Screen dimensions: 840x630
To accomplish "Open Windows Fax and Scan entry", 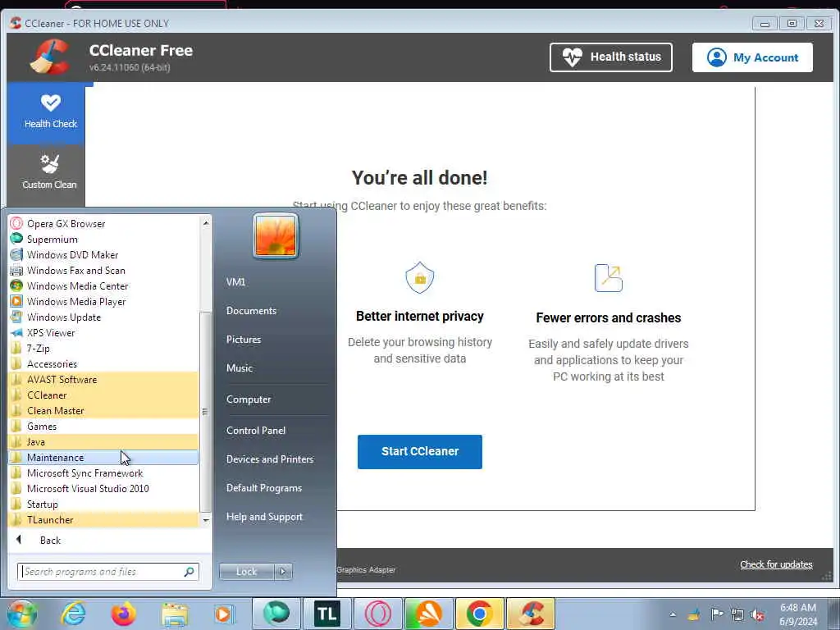I will point(103,270).
